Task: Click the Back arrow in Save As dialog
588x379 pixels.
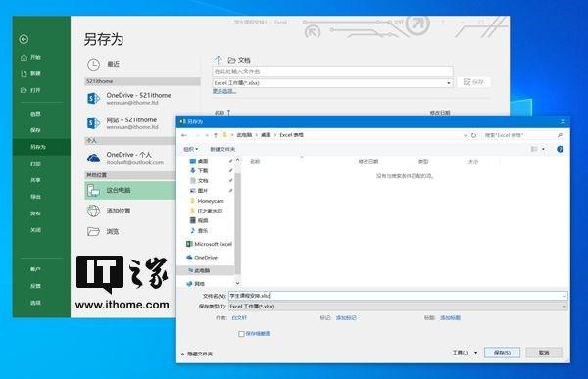Action: tap(184, 135)
